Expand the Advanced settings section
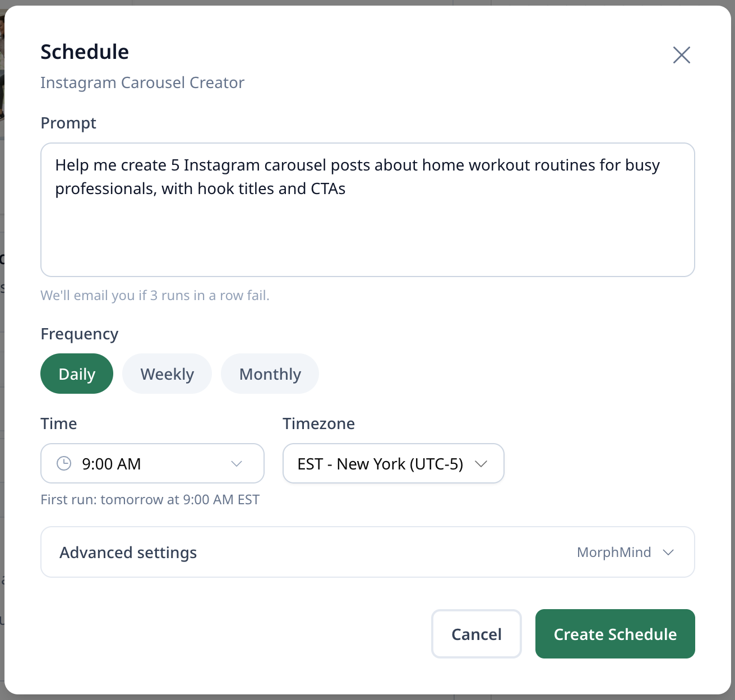The height and width of the screenshot is (700, 735). click(x=368, y=552)
